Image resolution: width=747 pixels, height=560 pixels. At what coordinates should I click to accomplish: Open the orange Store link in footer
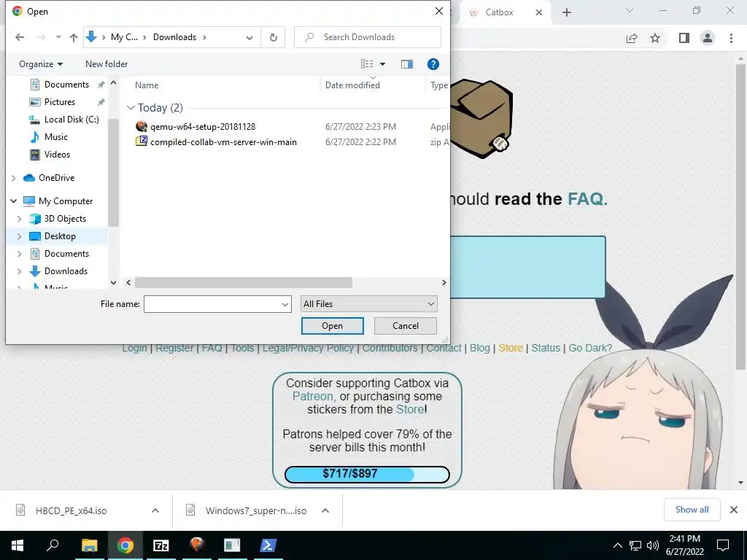pyautogui.click(x=511, y=348)
